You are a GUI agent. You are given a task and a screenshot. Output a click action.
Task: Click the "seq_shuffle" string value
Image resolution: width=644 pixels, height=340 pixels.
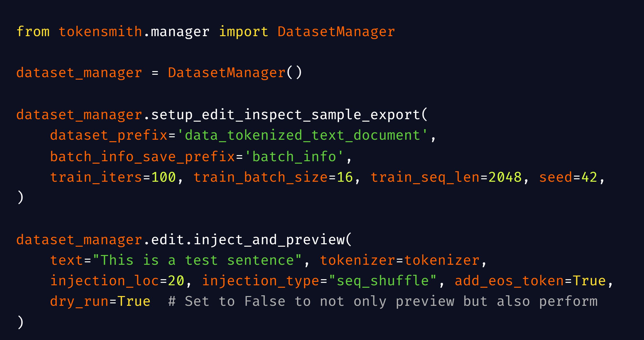tap(382, 281)
